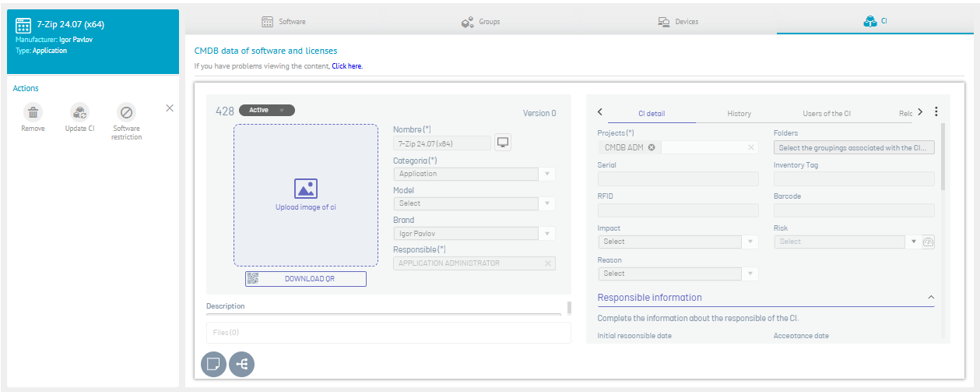The height and width of the screenshot is (392, 980).
Task: Click the right arrow of CI tabs
Action: tap(920, 111)
